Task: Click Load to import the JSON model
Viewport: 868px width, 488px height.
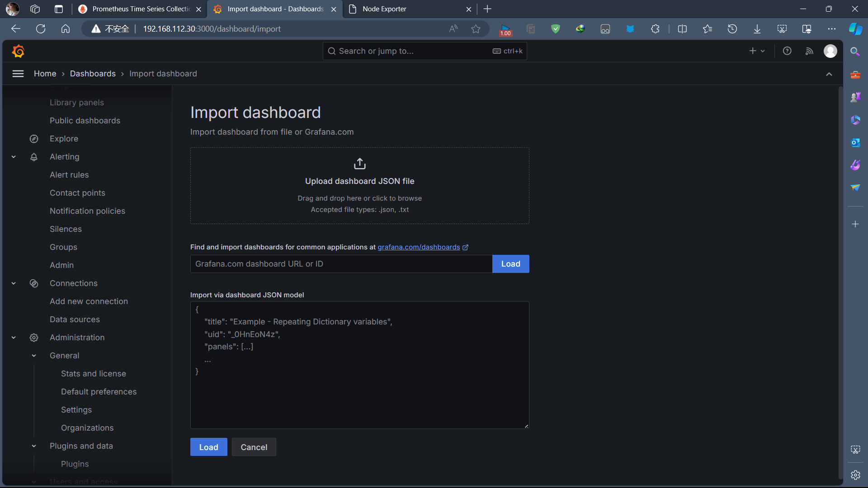Action: tap(208, 447)
